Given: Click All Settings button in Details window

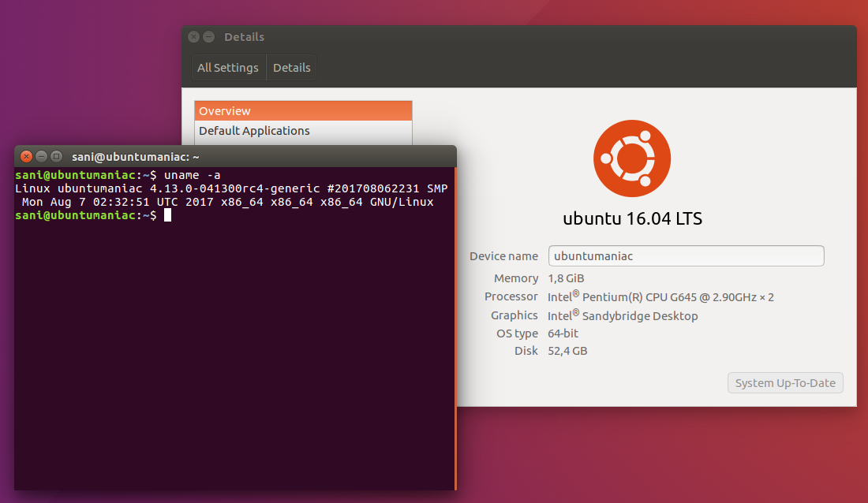Looking at the screenshot, I should [228, 68].
